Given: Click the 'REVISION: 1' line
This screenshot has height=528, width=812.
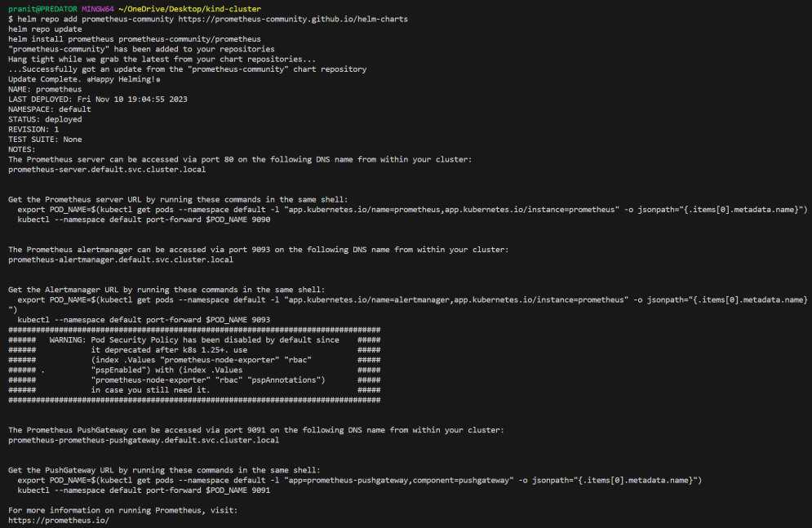Looking at the screenshot, I should click(x=33, y=129).
